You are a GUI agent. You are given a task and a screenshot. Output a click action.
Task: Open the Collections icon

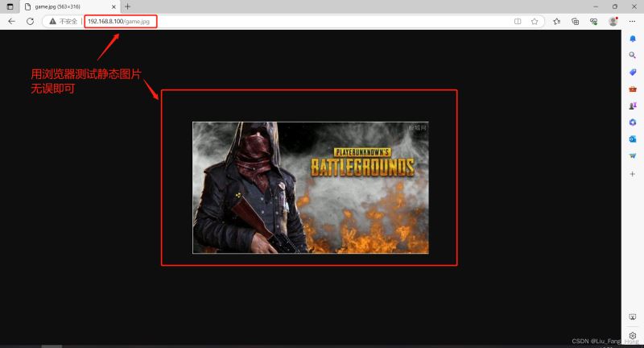pos(575,22)
